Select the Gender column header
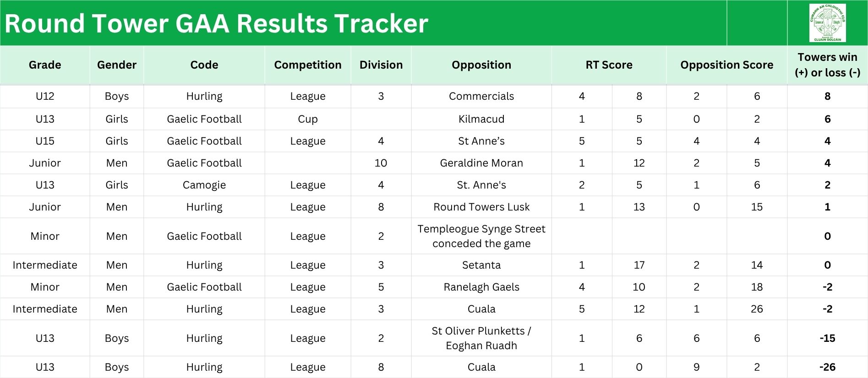868x378 pixels. click(117, 65)
